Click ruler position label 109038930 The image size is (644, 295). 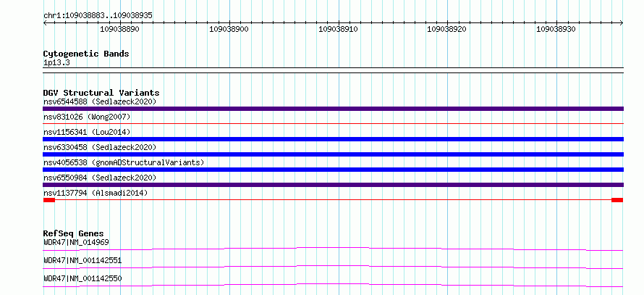click(x=556, y=29)
